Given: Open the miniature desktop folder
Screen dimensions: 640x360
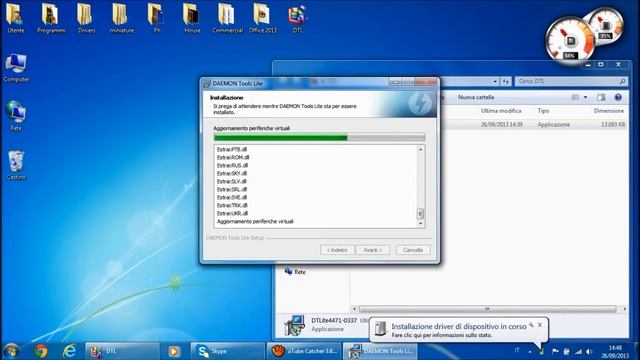Looking at the screenshot, I should pyautogui.click(x=121, y=18).
